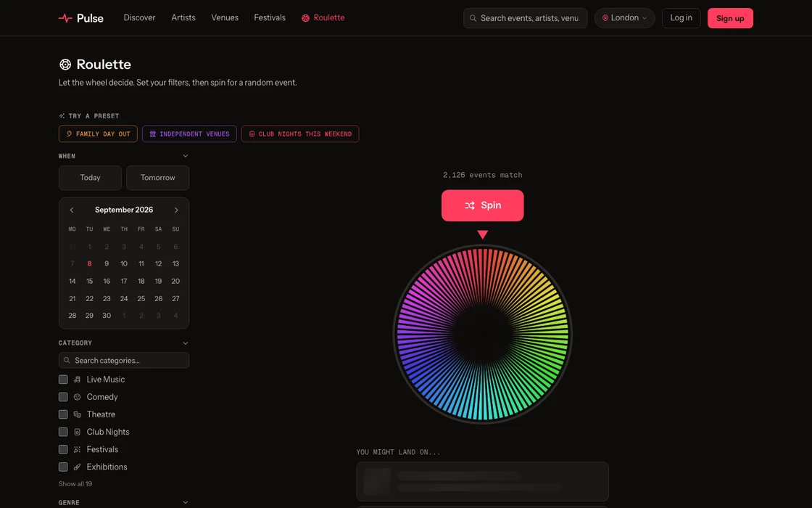This screenshot has height=508, width=812.
Task: Select September 30 in calendar
Action: [107, 316]
